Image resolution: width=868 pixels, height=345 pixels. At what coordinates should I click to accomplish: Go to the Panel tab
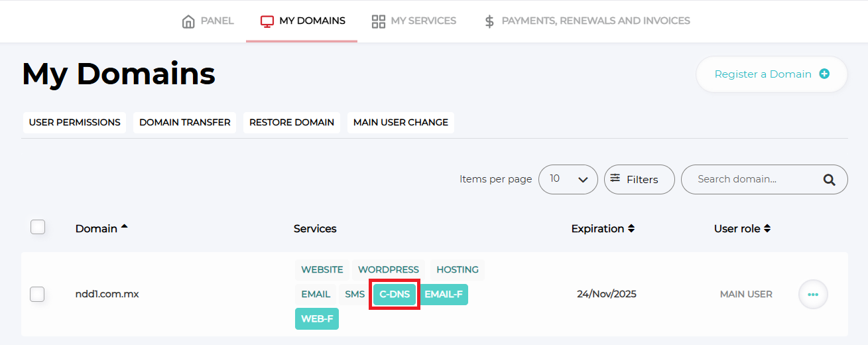tap(208, 21)
